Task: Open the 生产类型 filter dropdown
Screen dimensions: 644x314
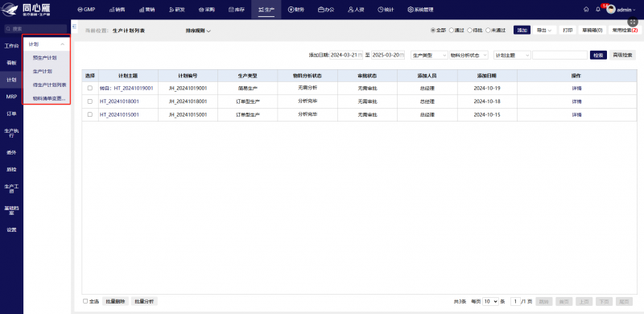Action: pyautogui.click(x=429, y=55)
